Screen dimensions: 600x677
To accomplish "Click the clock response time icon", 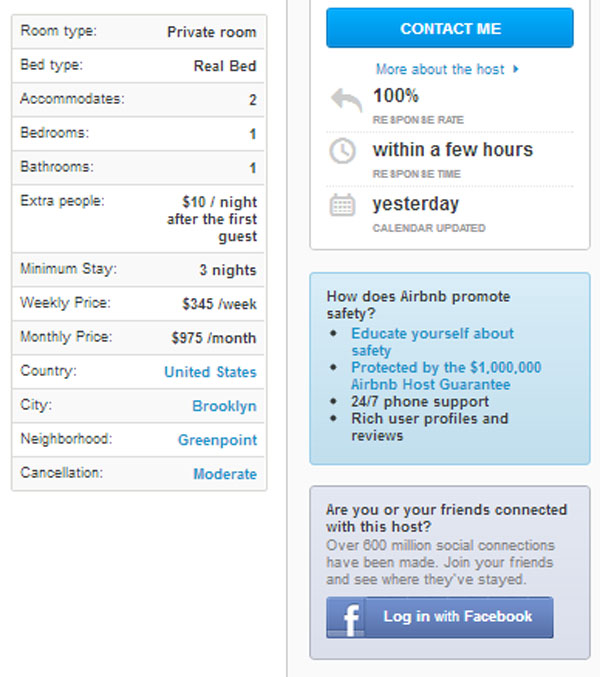I will pos(343,152).
